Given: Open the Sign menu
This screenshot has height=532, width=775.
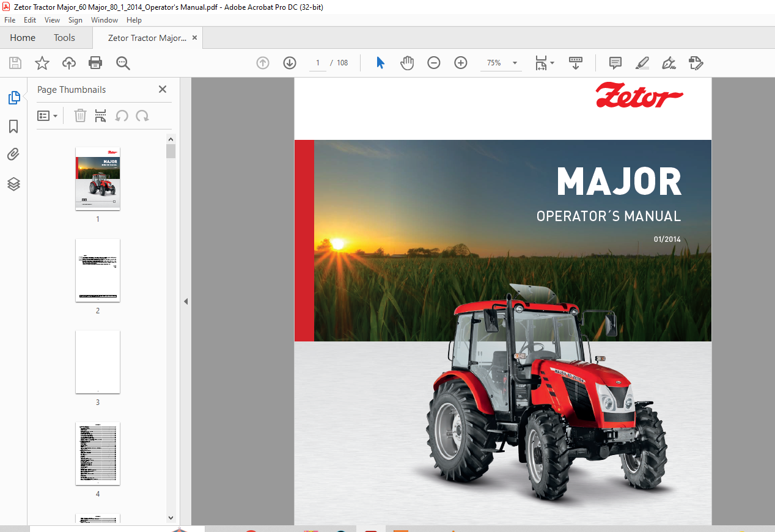Looking at the screenshot, I should pos(75,20).
